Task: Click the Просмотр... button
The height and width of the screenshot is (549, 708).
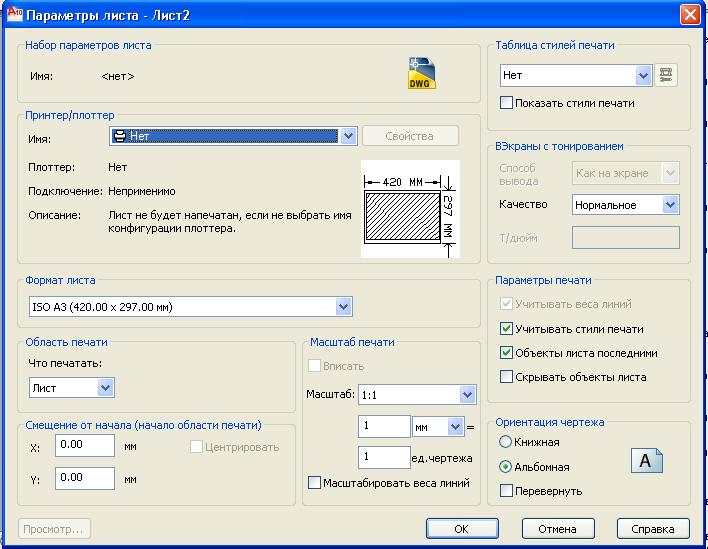Action: click(x=54, y=529)
